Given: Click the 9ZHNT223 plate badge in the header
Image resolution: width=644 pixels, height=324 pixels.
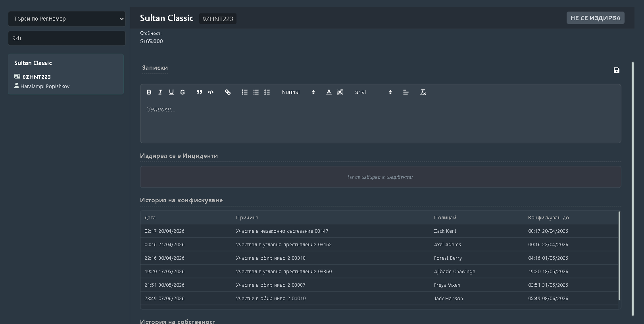Looking at the screenshot, I should (x=218, y=19).
